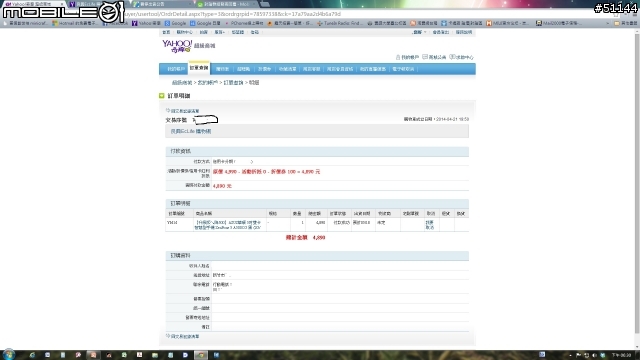Open the 我的帳戶 tab in blue navigation bar
The image size is (640, 360).
(176, 69)
